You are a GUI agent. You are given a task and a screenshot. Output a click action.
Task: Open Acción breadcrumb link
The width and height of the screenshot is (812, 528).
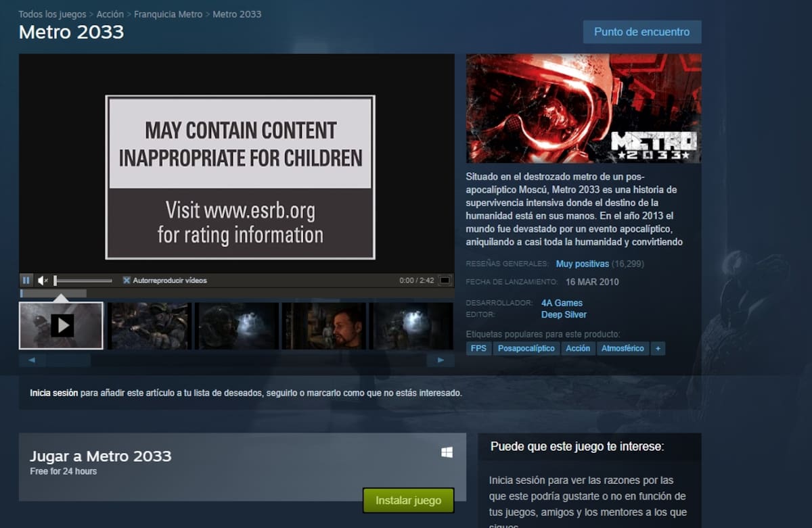click(110, 14)
